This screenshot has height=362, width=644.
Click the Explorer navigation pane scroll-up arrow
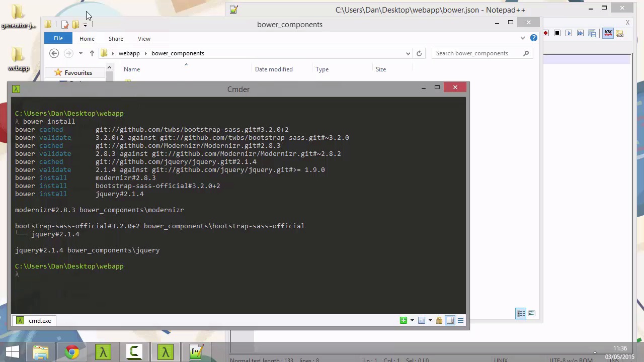coord(109,68)
